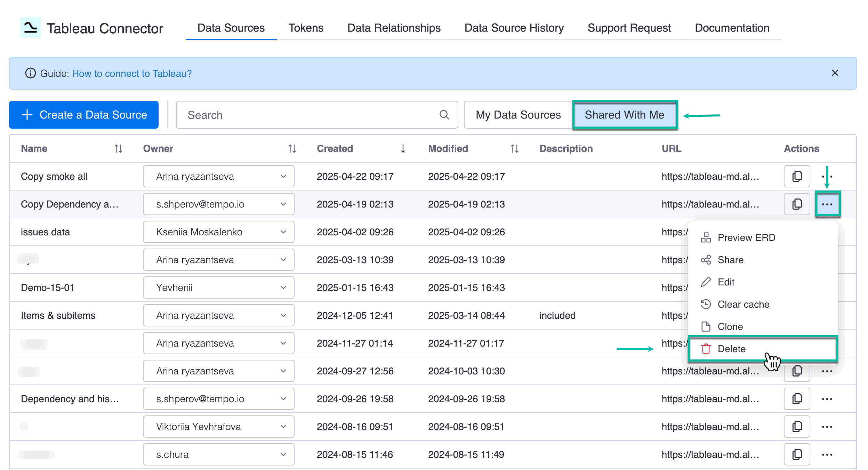Expand the owner selector showing Yevhenii
Viewport: 868px width, 470px height.
(284, 287)
